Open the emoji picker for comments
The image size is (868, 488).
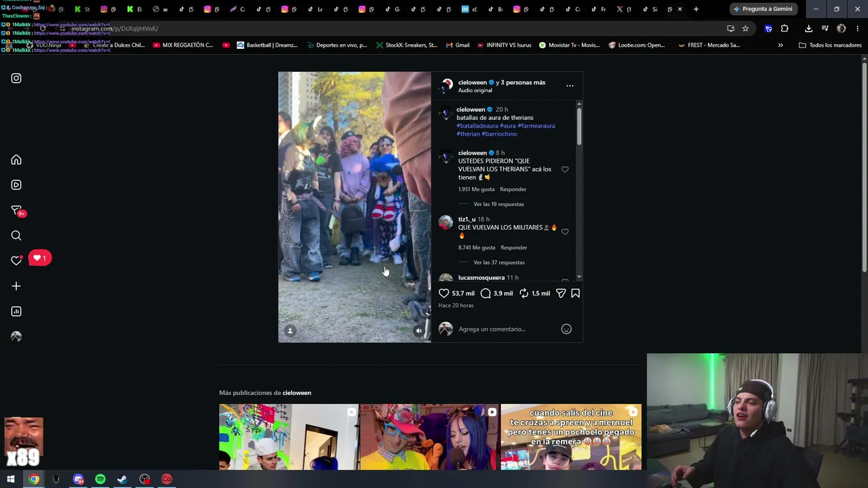(566, 329)
